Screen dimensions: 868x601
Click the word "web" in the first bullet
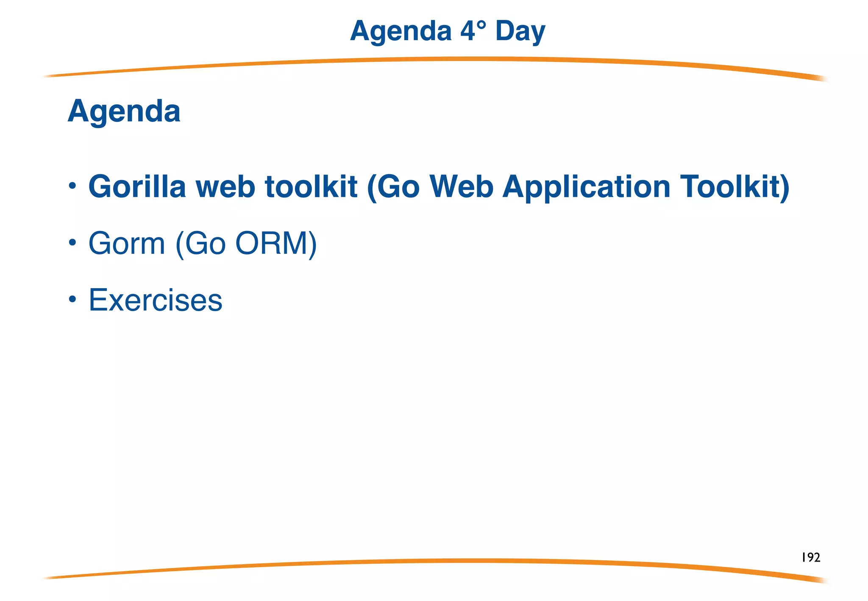point(225,186)
